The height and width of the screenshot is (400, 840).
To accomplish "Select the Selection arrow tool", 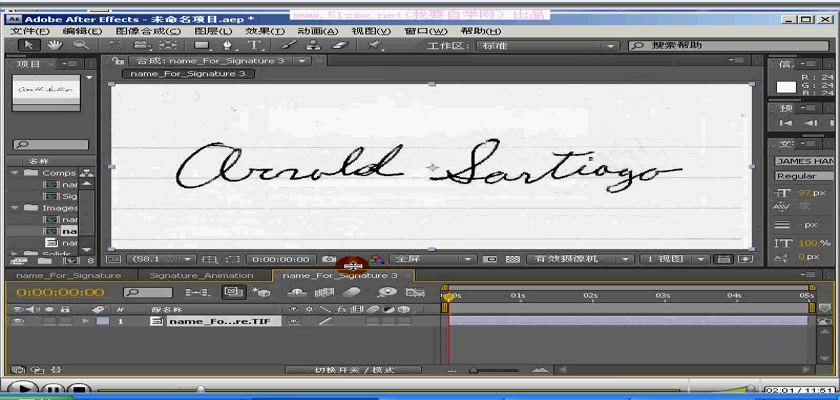I will tap(29, 46).
